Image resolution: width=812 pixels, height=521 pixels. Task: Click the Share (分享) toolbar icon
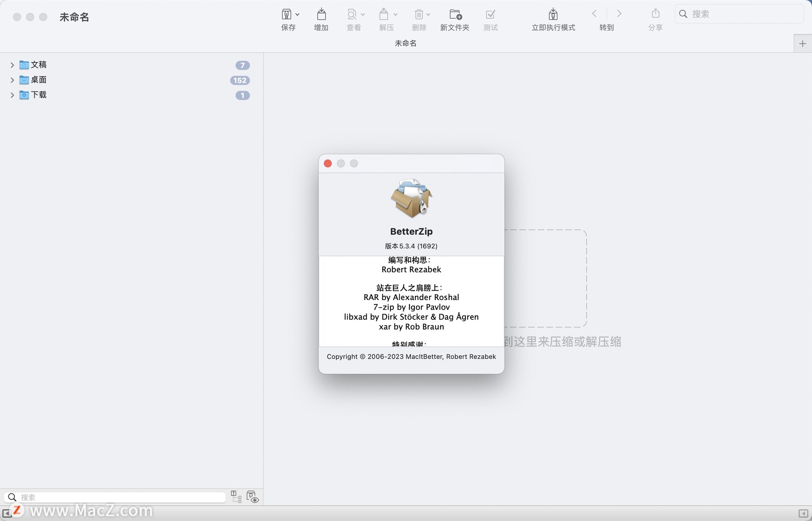pos(656,14)
